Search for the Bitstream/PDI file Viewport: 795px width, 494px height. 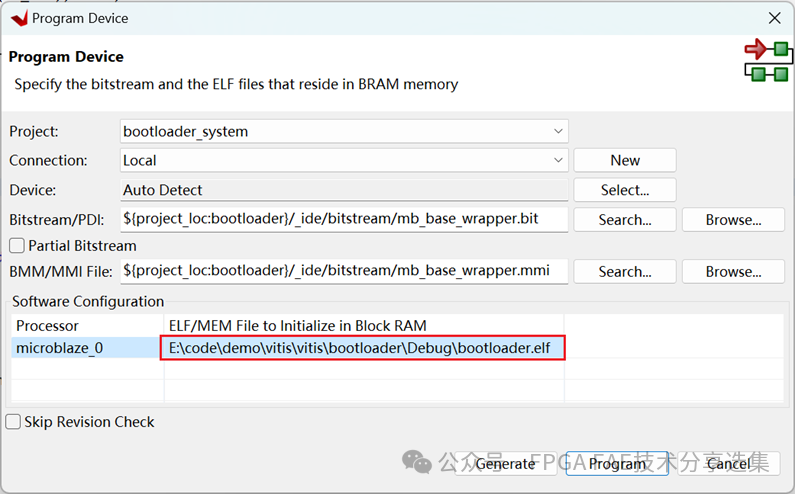coord(624,219)
